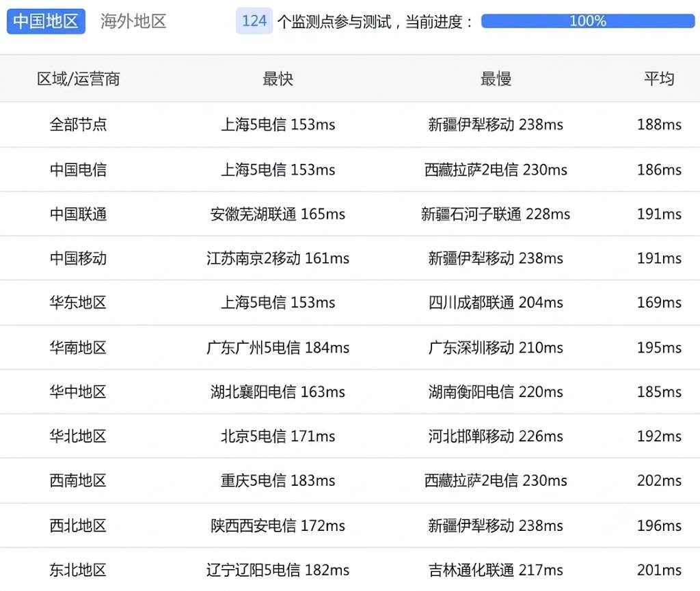Click the 186ms average value
The width and height of the screenshot is (700, 591).
click(659, 169)
